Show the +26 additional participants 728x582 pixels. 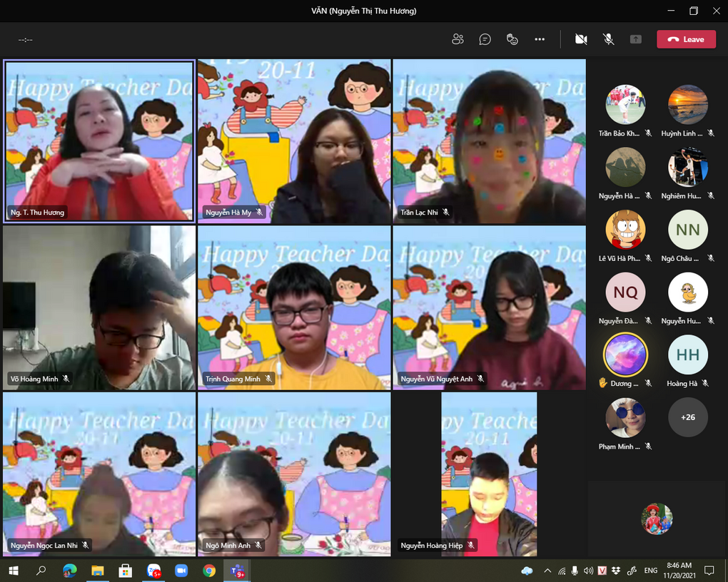point(687,417)
